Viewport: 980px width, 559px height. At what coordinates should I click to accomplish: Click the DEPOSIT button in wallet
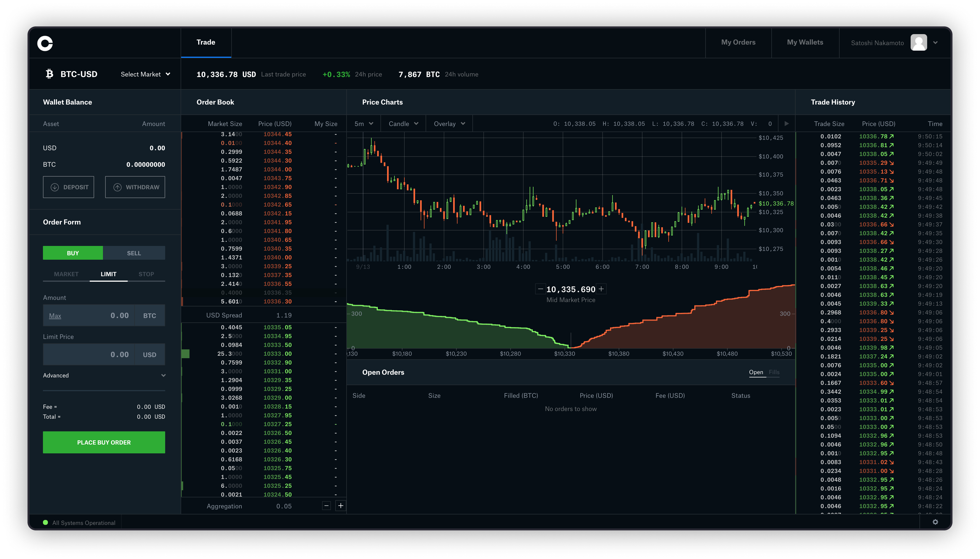pyautogui.click(x=69, y=187)
